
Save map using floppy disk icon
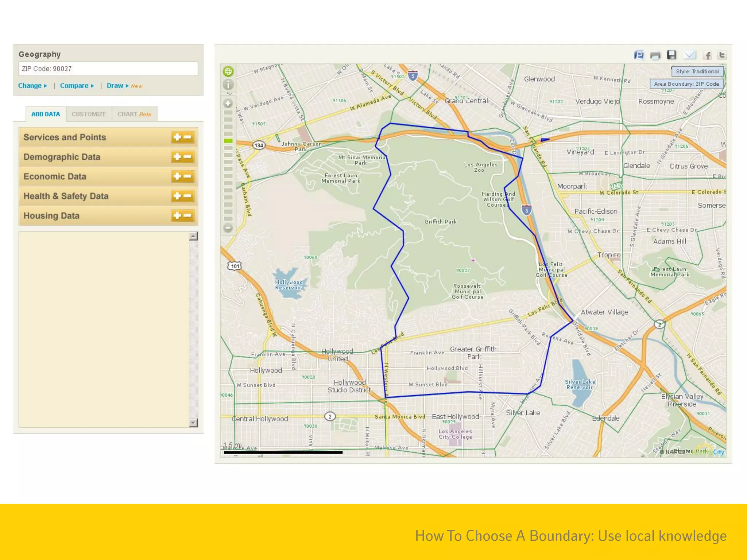[x=671, y=55]
